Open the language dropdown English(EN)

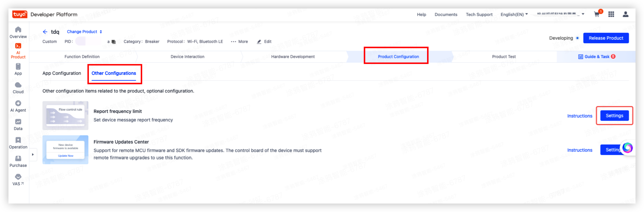click(x=514, y=14)
